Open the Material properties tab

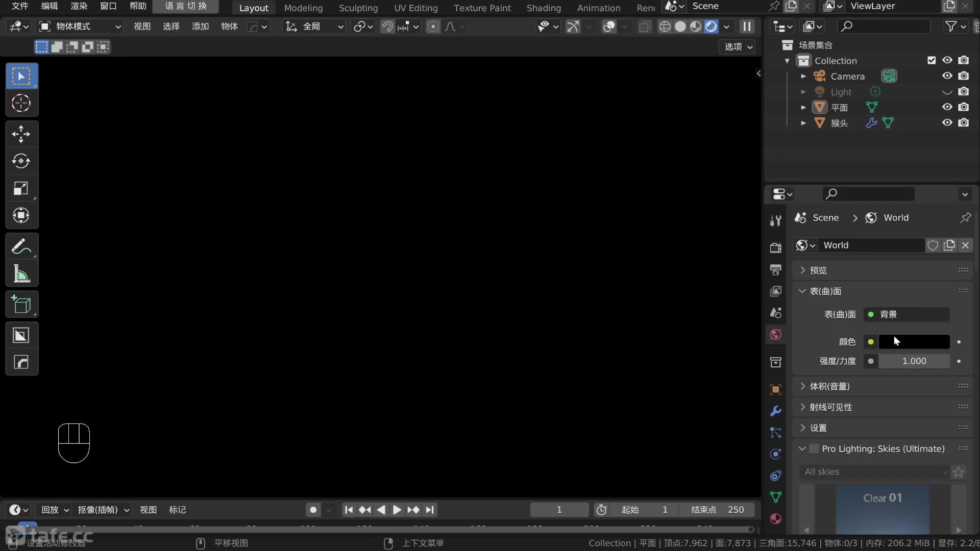pos(775,519)
